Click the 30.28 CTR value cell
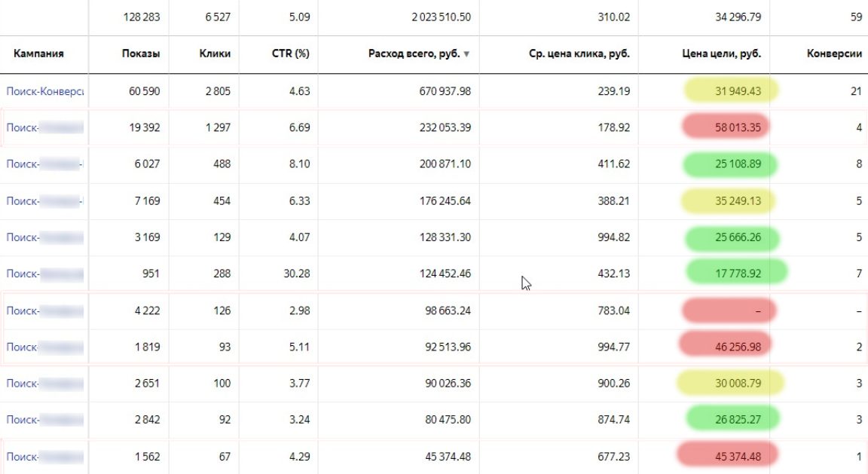 (296, 274)
